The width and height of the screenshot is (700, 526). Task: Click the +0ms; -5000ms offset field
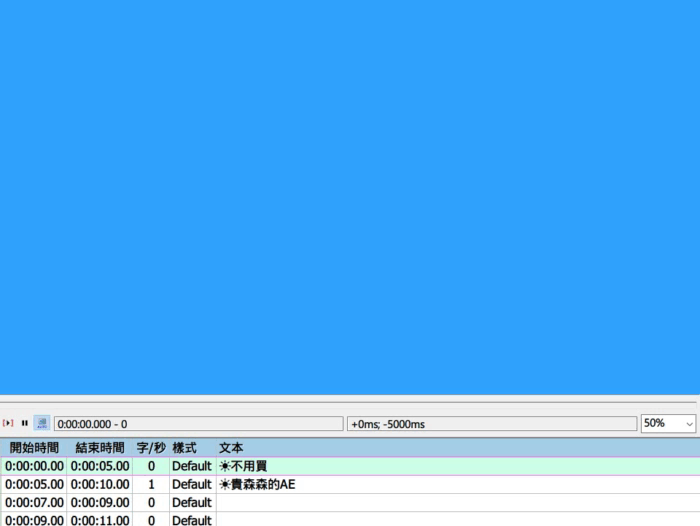492,424
